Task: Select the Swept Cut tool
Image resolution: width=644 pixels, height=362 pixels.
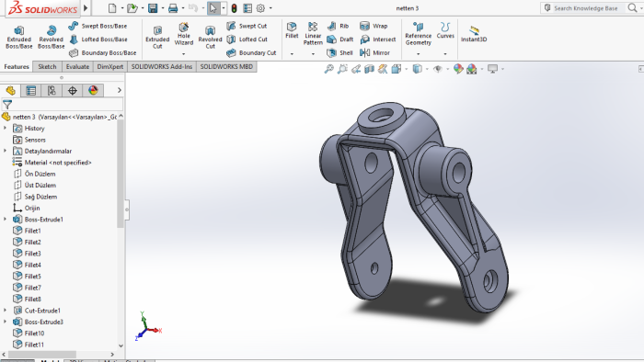Action: coord(247,26)
